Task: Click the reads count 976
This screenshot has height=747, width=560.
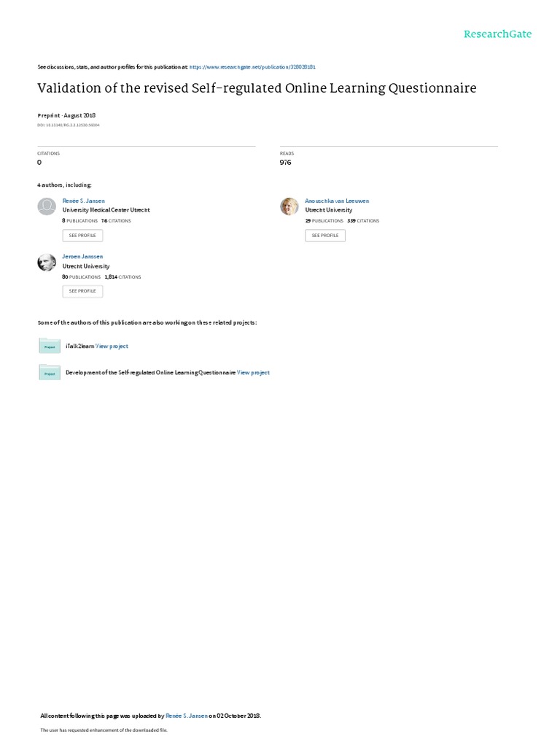Action: pos(285,163)
